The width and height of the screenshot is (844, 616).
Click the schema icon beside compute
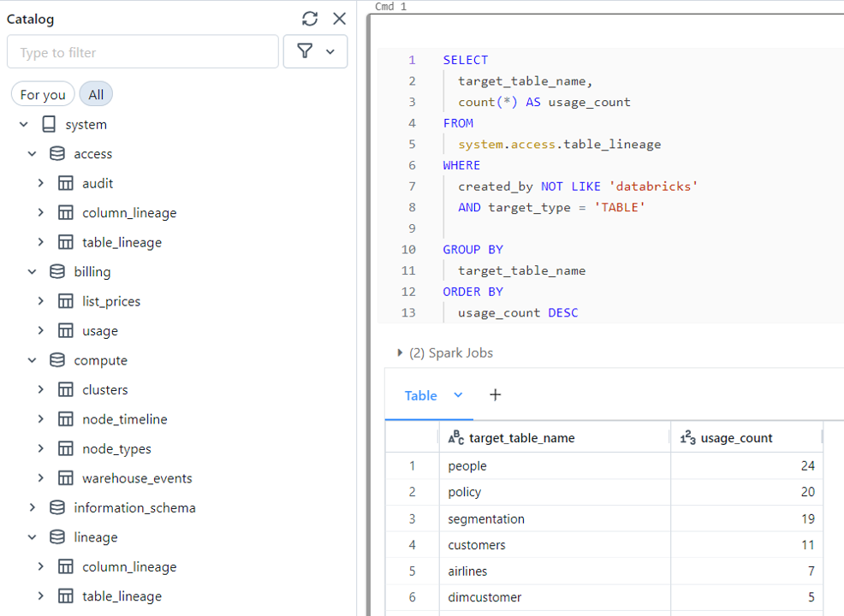pos(56,360)
